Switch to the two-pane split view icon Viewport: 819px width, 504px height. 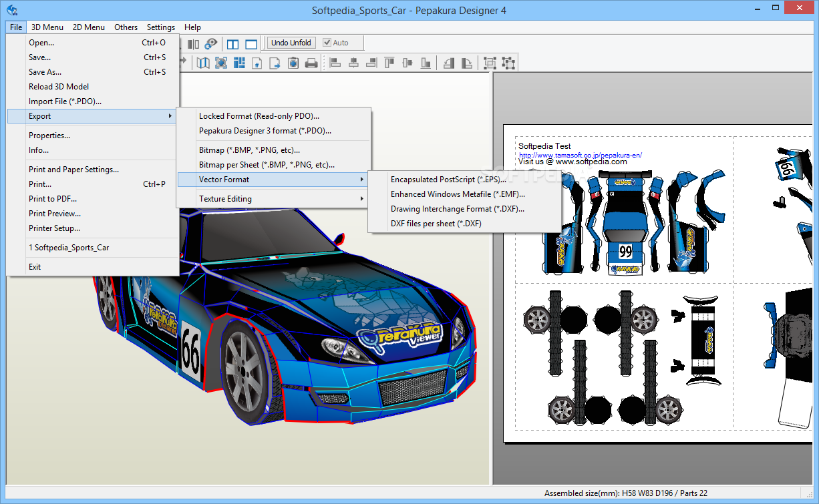(232, 44)
